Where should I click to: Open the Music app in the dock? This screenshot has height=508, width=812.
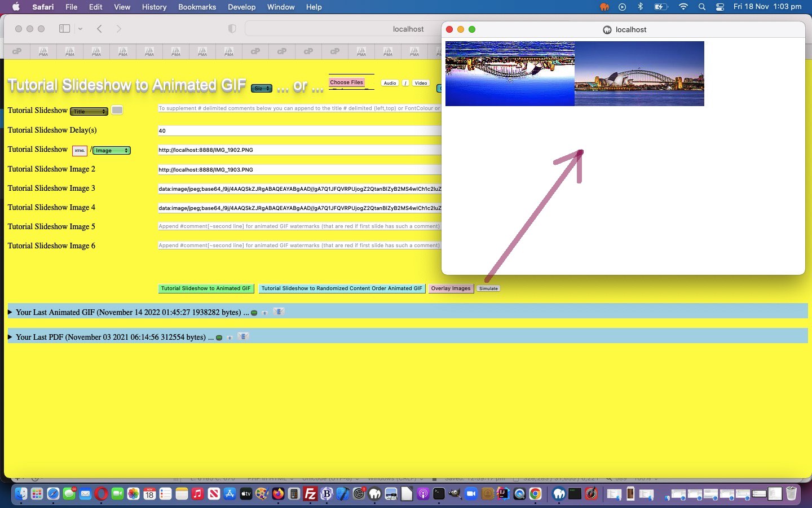[197, 494]
